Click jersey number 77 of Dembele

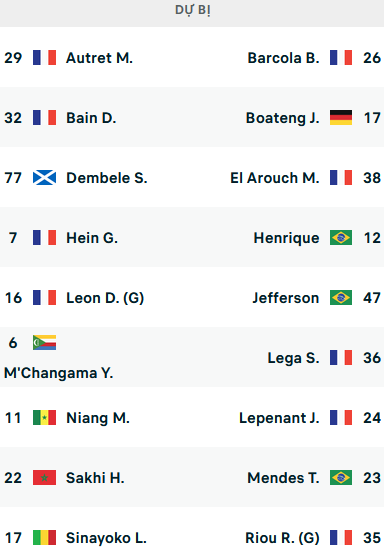click(13, 178)
